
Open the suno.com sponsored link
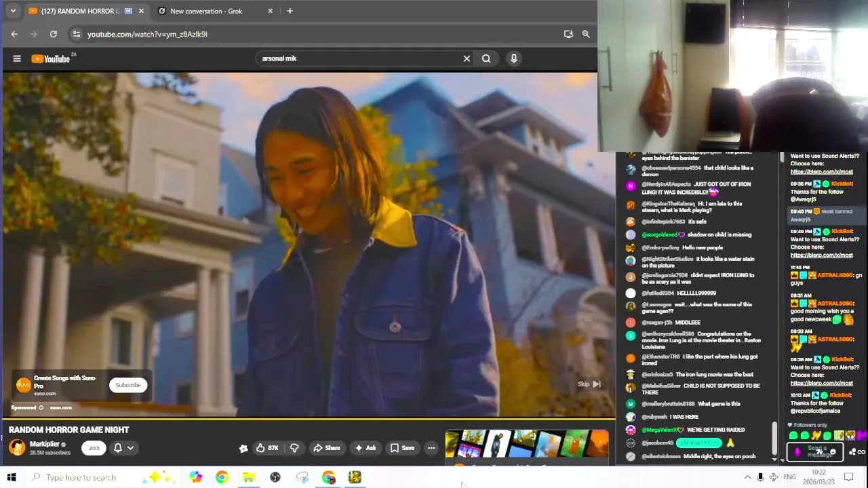click(x=60, y=408)
